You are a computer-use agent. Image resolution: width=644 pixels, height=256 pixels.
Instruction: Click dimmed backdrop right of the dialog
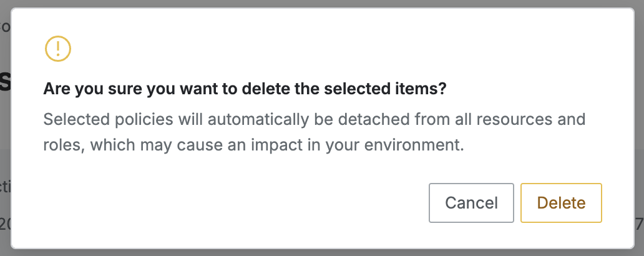640,125
